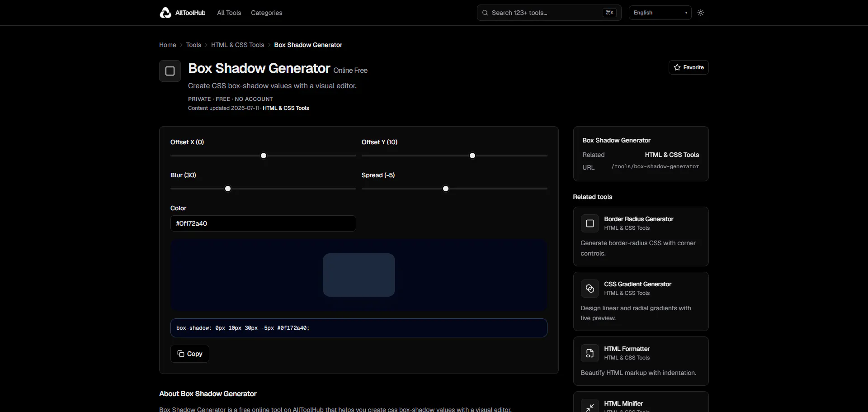The image size is (868, 412).
Task: Copy the box-shadow CSS with Copy button
Action: pyautogui.click(x=190, y=354)
